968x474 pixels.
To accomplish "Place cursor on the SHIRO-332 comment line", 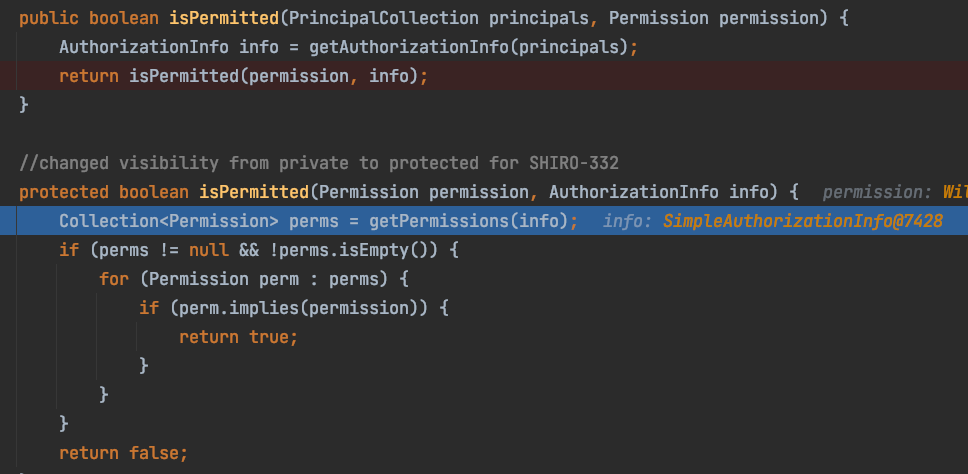I will [x=319, y=163].
